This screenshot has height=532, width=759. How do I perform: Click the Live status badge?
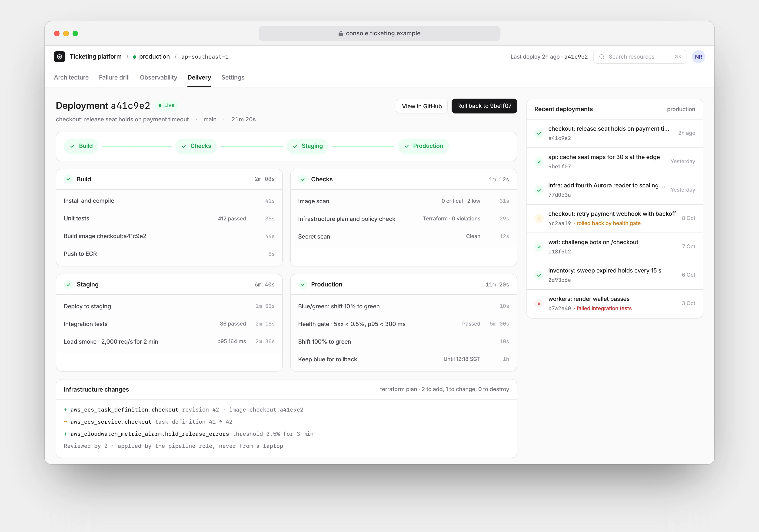coord(166,105)
